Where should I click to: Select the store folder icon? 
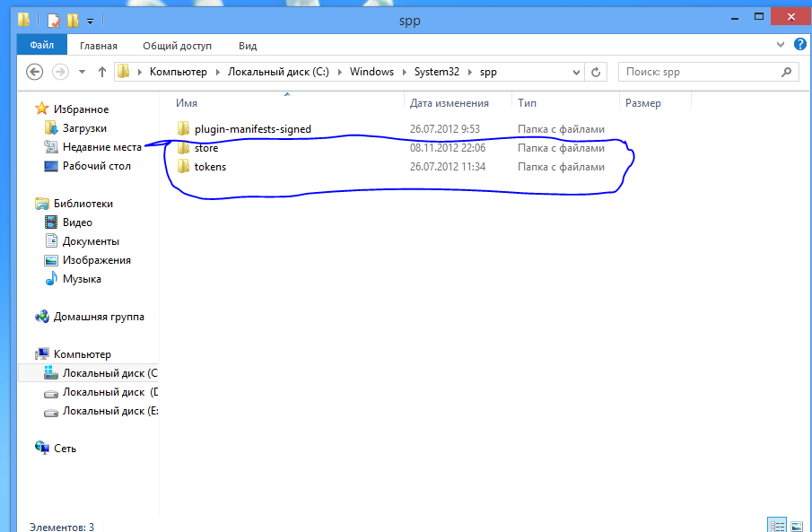[183, 148]
